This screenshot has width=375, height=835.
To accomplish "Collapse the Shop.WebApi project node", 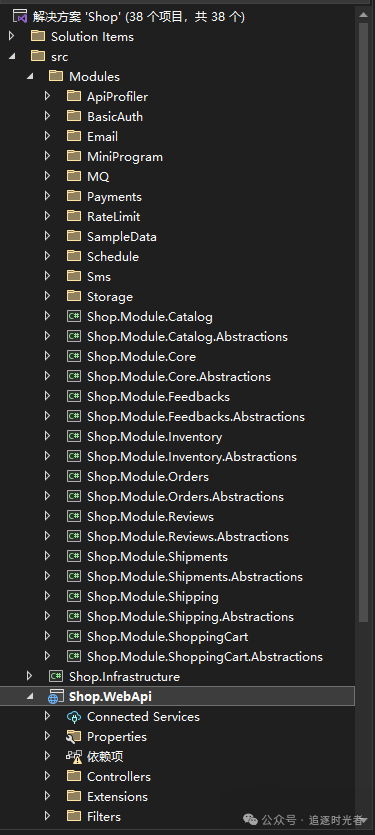I will (x=30, y=697).
